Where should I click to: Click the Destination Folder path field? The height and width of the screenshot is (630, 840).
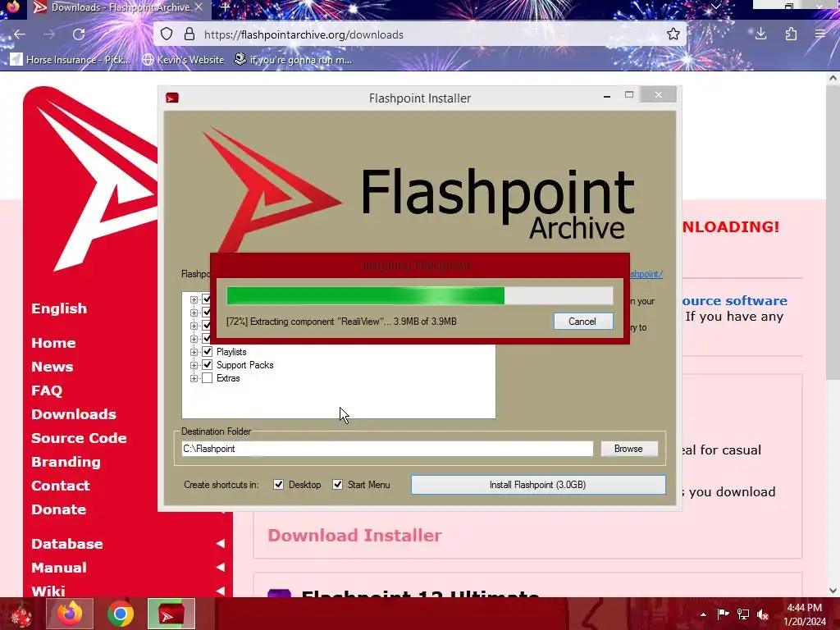click(387, 449)
